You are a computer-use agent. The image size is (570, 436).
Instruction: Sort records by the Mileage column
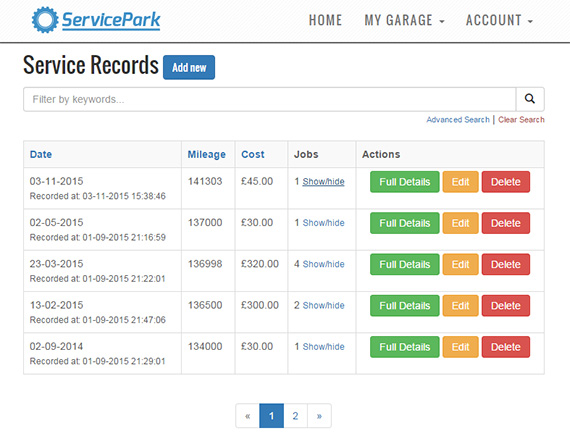click(x=206, y=155)
